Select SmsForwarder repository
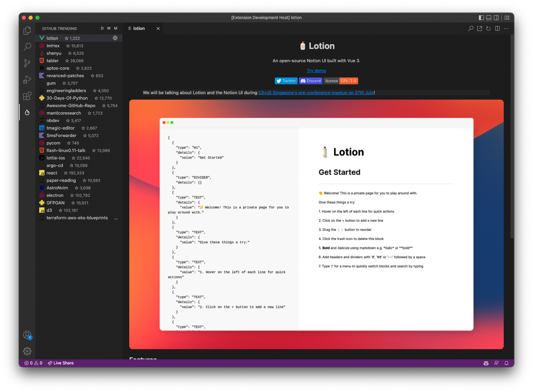Viewport: 533px width, 392px height. click(x=79, y=135)
